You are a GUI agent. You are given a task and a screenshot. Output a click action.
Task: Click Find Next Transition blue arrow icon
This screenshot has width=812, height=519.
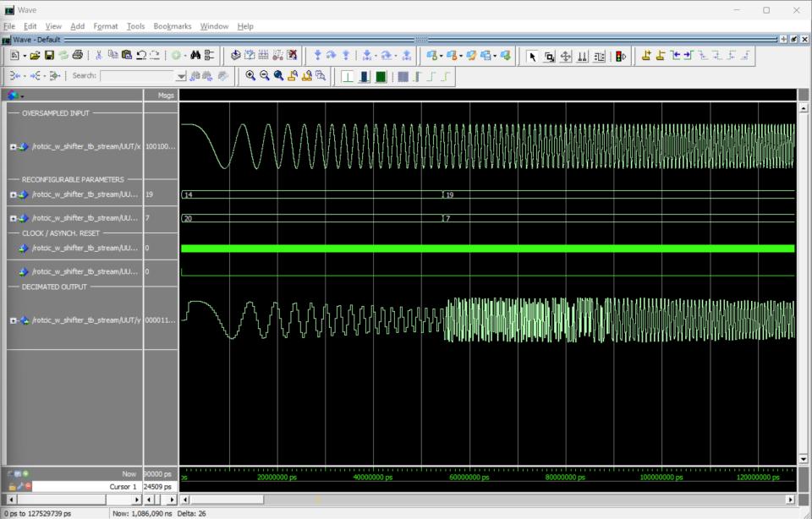pyautogui.click(x=689, y=56)
